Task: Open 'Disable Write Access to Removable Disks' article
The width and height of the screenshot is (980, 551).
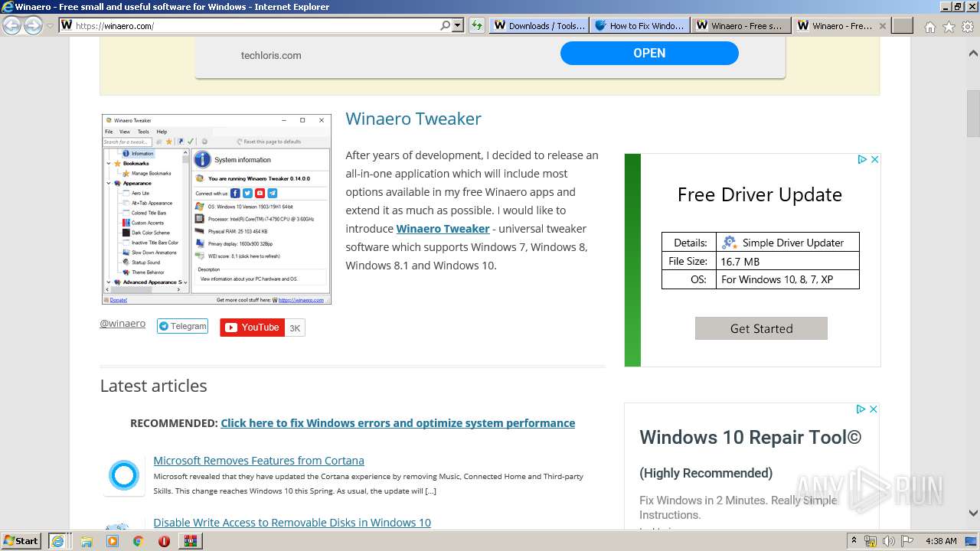Action: [292, 522]
